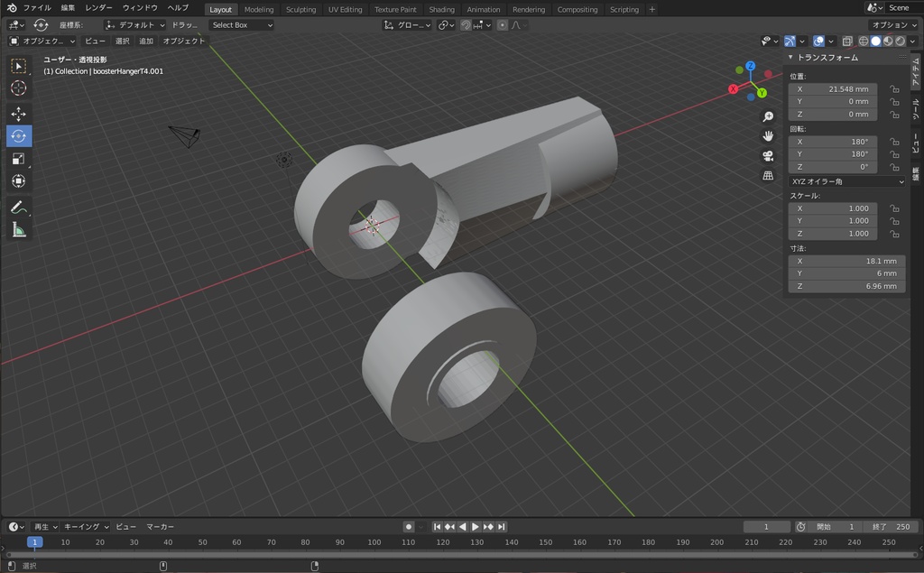Jump to next keyframe

point(488,526)
